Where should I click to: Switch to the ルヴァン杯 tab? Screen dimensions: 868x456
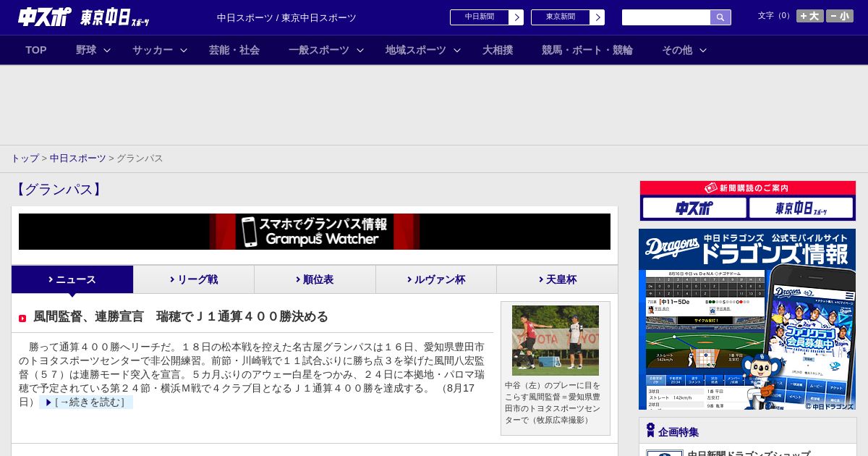436,279
